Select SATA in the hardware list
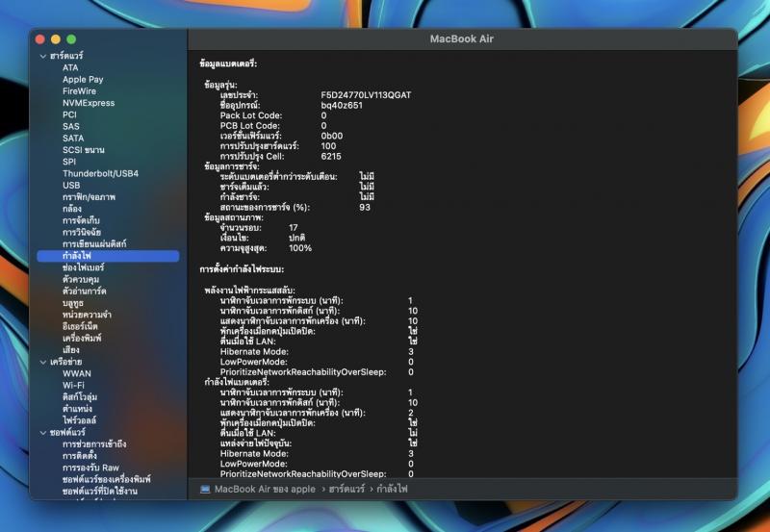Viewport: 770px width, 532px height. [x=73, y=139]
